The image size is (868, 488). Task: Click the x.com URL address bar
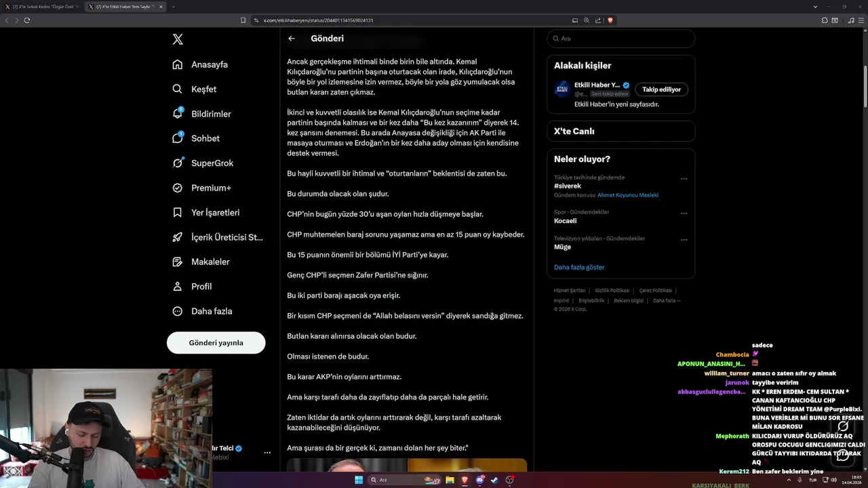click(x=317, y=20)
